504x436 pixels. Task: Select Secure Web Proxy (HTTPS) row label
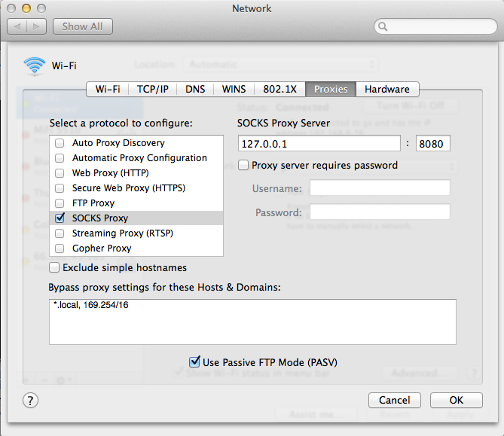(129, 188)
